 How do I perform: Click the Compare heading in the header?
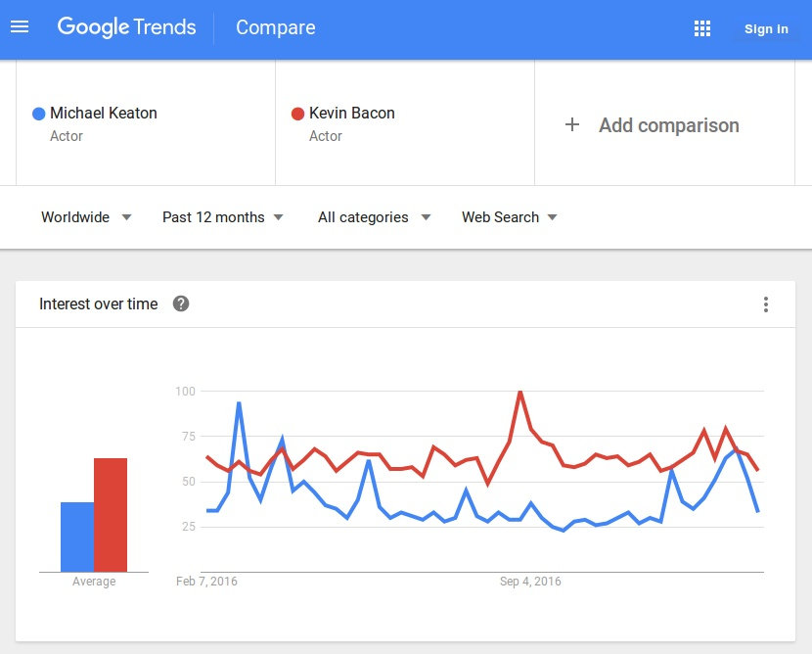(275, 27)
